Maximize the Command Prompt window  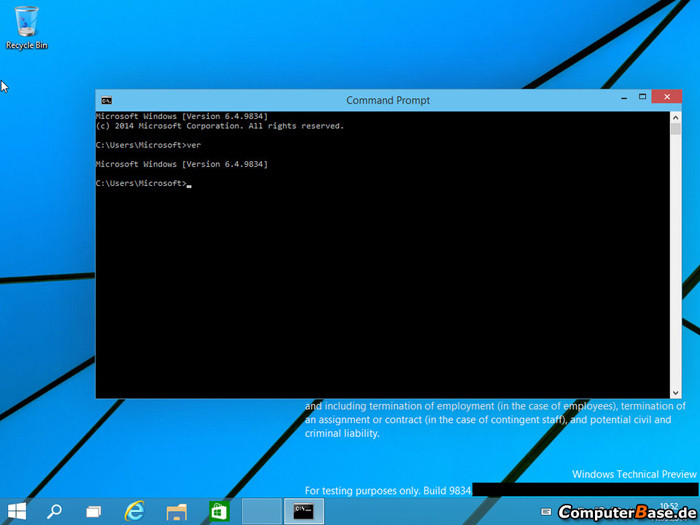[x=642, y=99]
